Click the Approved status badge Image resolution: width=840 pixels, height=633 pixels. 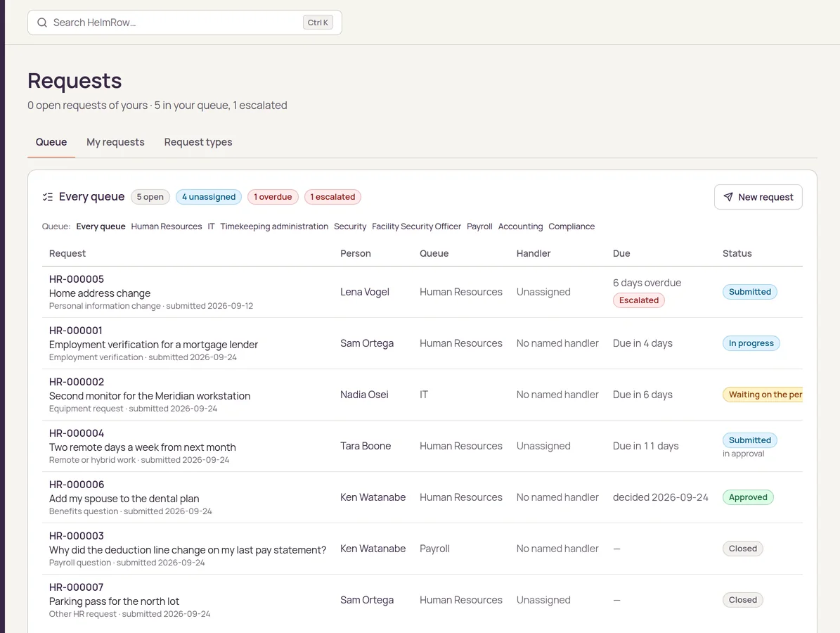748,497
